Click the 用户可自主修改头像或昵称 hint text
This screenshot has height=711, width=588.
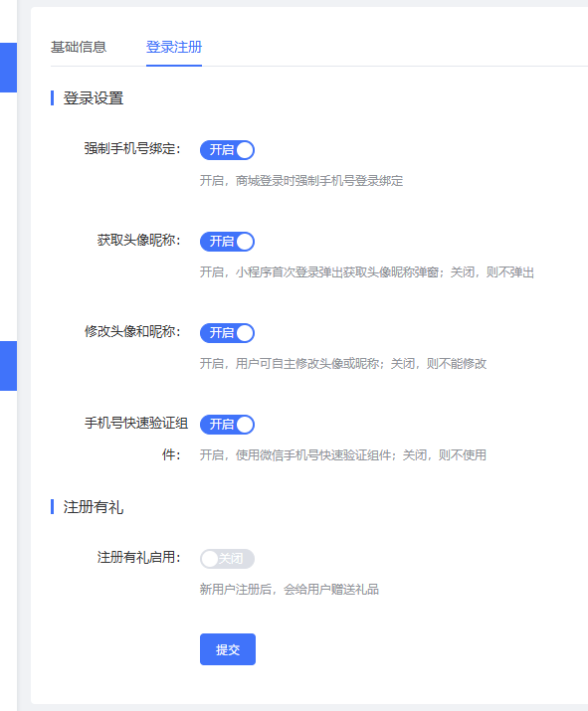[x=343, y=364]
